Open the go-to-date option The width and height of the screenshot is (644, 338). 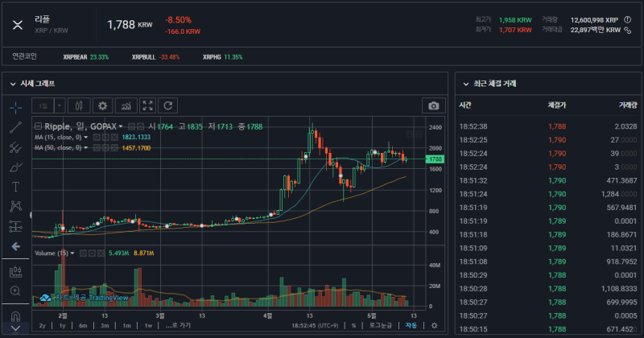click(178, 325)
